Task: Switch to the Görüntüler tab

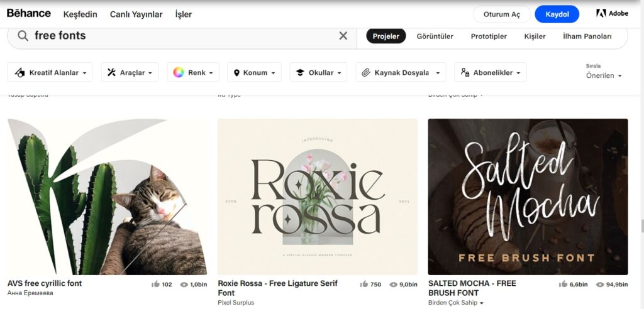Action: [435, 36]
